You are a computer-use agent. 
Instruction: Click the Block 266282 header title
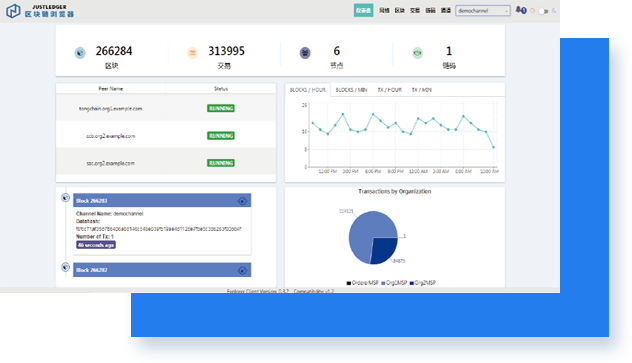pos(92,270)
